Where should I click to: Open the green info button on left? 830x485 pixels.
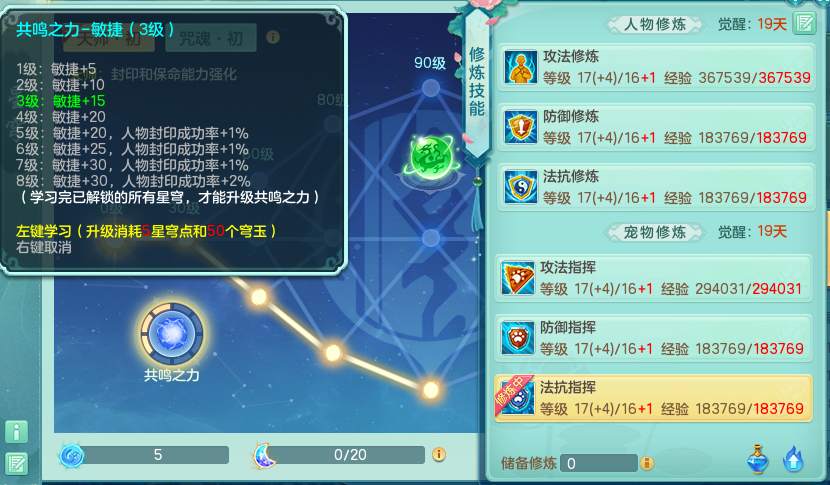coord(16,432)
